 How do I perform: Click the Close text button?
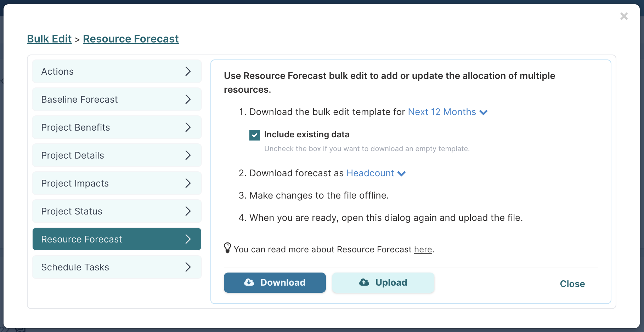coord(572,284)
